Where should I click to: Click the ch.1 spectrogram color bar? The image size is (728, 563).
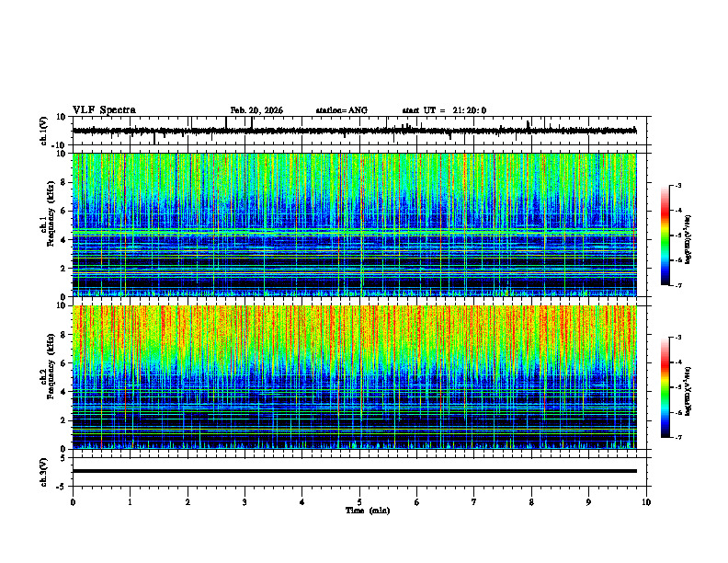click(x=665, y=236)
